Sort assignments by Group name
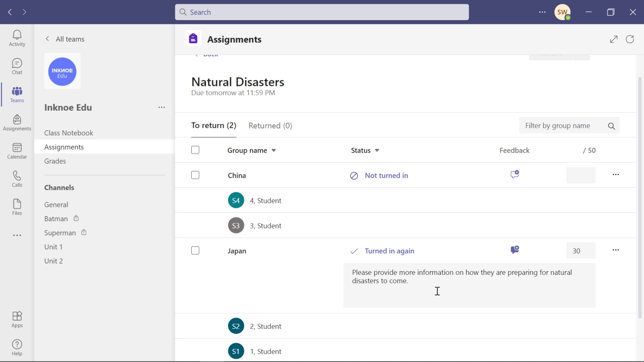644x362 pixels. [252, 150]
